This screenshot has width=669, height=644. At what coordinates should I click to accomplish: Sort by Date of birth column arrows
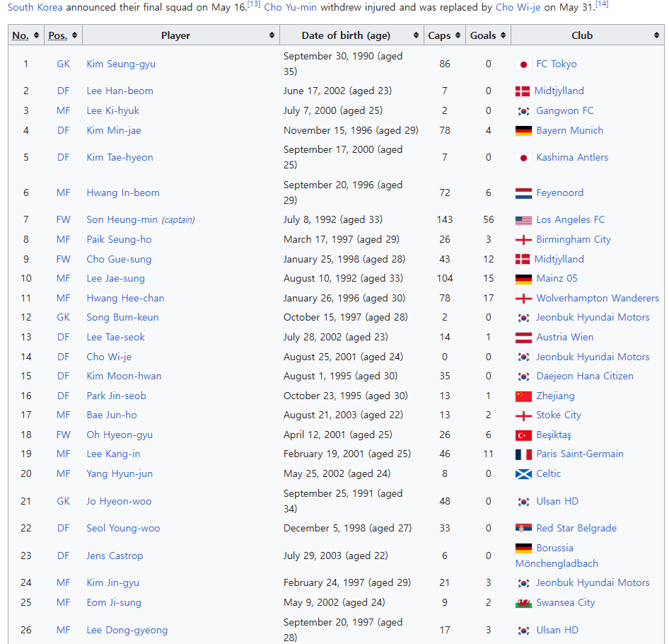pyautogui.click(x=416, y=35)
